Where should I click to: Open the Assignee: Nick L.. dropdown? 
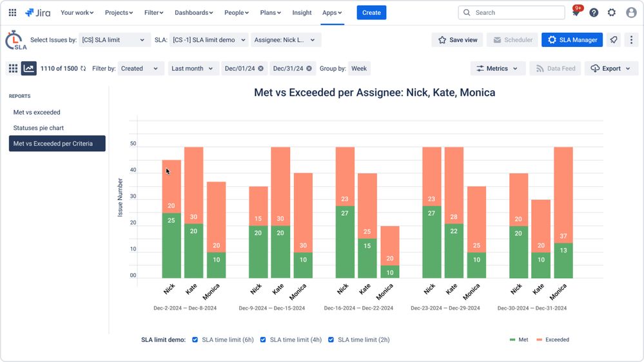point(286,40)
